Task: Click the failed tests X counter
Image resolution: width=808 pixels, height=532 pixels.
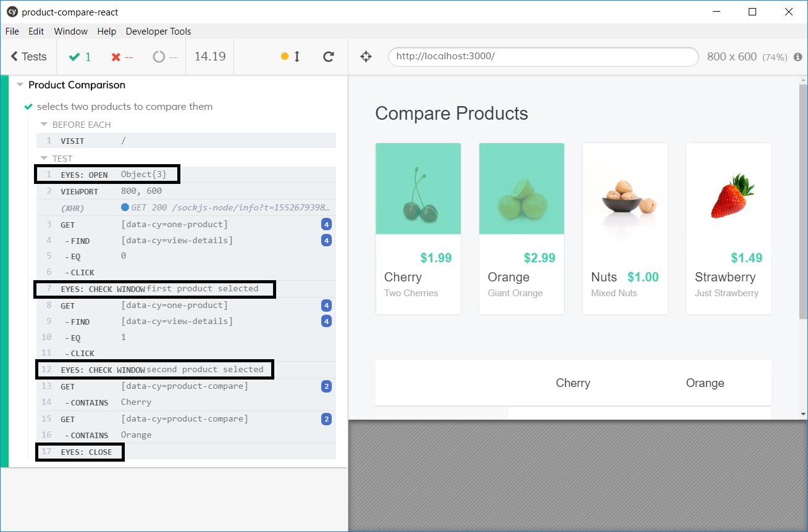Action: [122, 57]
